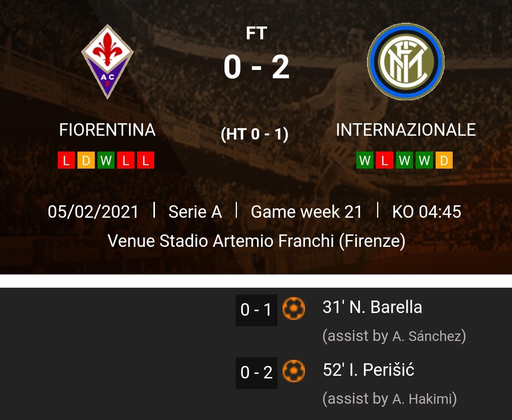The width and height of the screenshot is (512, 420).
Task: Click the assist by A. Hakimi text
Action: pos(389,399)
